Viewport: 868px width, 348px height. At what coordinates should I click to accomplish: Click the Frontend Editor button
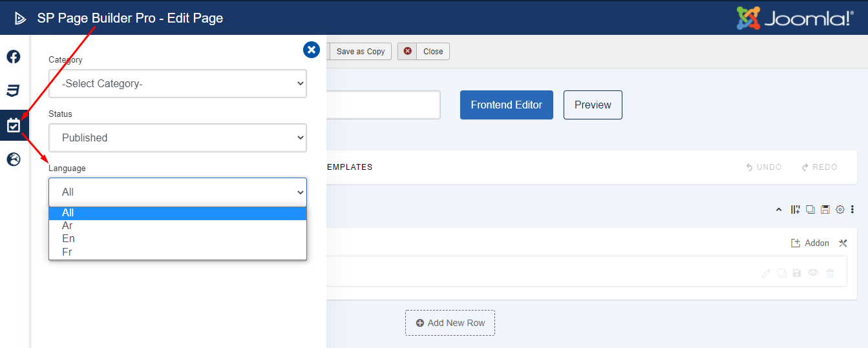point(507,105)
